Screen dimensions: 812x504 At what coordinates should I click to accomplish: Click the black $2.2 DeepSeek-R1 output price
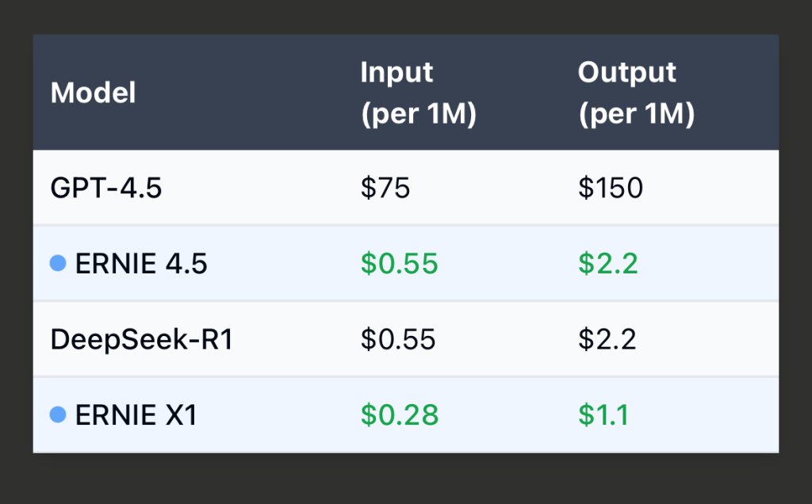[x=607, y=339]
